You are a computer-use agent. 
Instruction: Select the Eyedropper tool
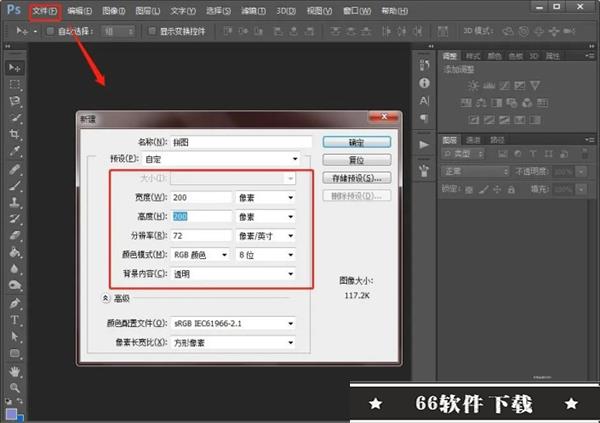tap(15, 151)
